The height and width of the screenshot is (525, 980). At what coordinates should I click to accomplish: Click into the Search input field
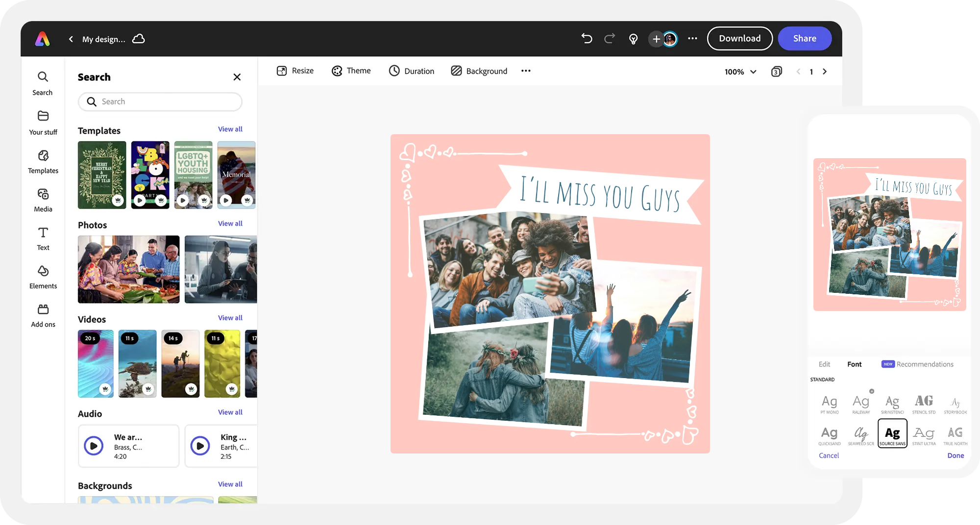coord(160,101)
